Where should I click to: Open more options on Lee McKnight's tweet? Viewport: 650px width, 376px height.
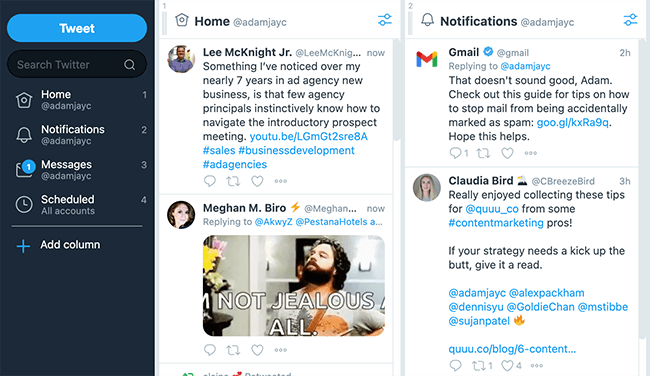point(281,181)
